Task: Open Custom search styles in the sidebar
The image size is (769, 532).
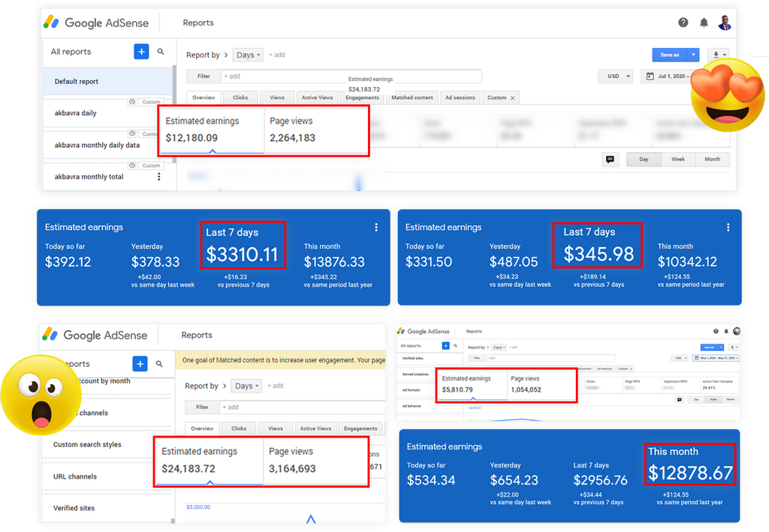Action: click(x=106, y=445)
